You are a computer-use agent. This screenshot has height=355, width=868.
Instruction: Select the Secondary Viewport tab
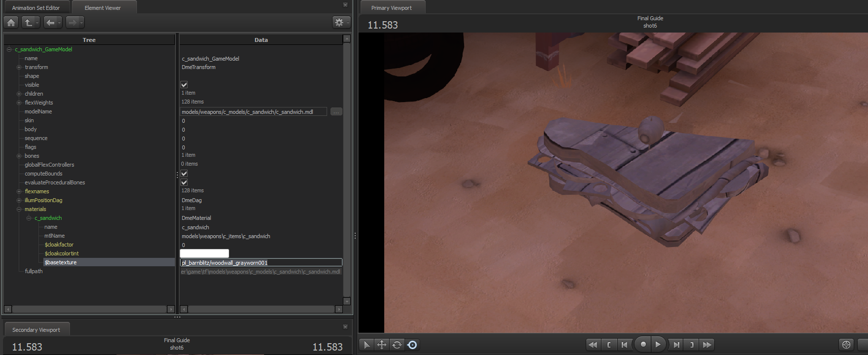[36, 329]
